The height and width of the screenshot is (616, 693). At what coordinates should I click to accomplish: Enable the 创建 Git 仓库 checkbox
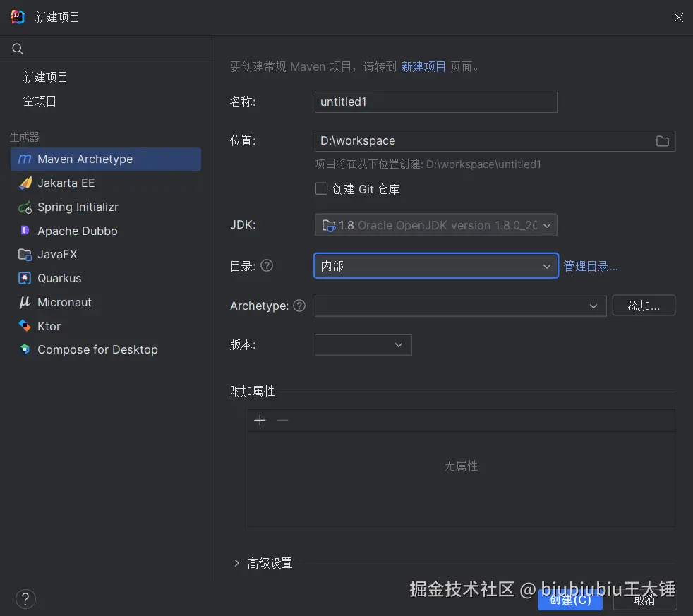(x=321, y=188)
